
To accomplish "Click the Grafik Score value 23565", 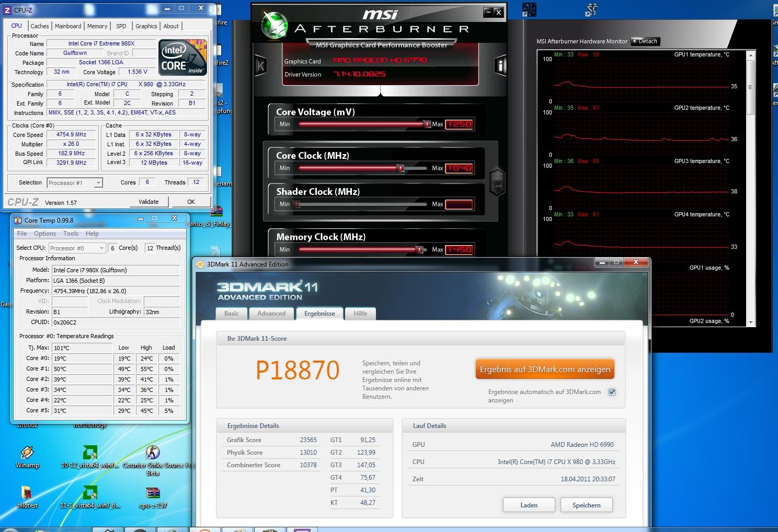I will pos(308,440).
